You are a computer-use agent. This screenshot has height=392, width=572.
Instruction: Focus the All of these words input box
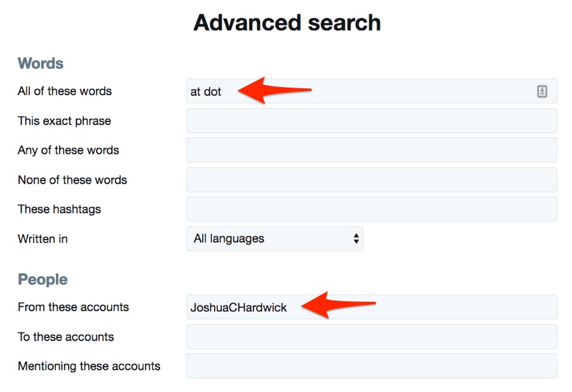click(x=381, y=91)
